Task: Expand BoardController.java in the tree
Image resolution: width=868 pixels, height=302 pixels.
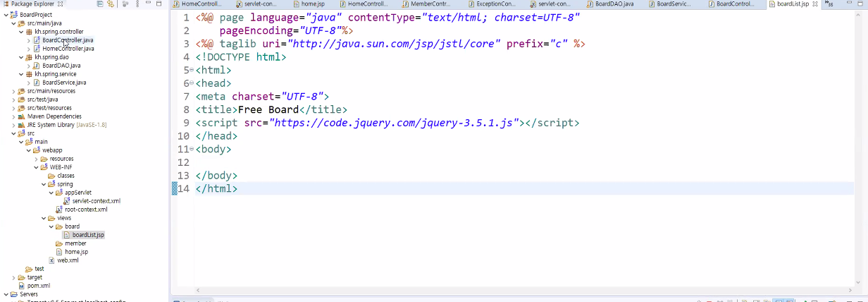Action: [29, 40]
